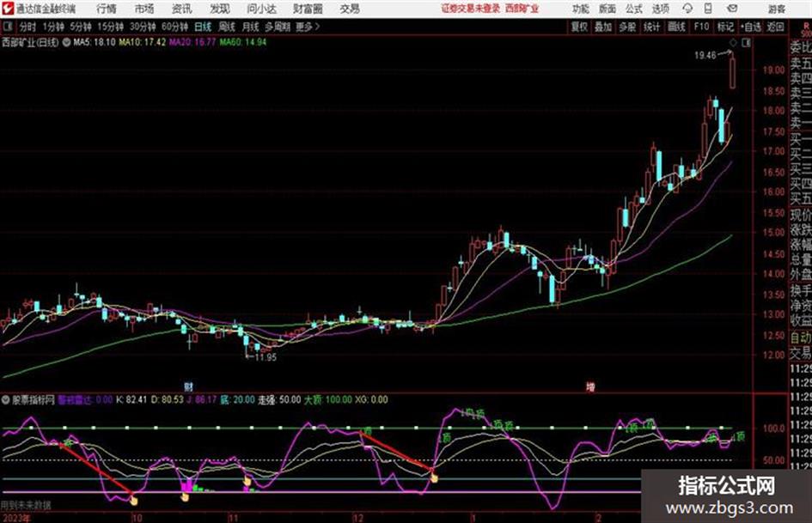Toggle the left panel layout icon

click(x=7, y=27)
